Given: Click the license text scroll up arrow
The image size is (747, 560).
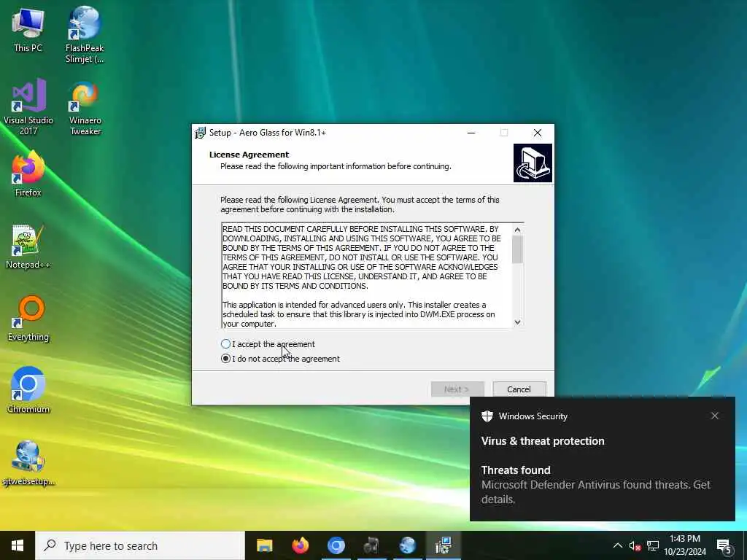Looking at the screenshot, I should coord(517,230).
